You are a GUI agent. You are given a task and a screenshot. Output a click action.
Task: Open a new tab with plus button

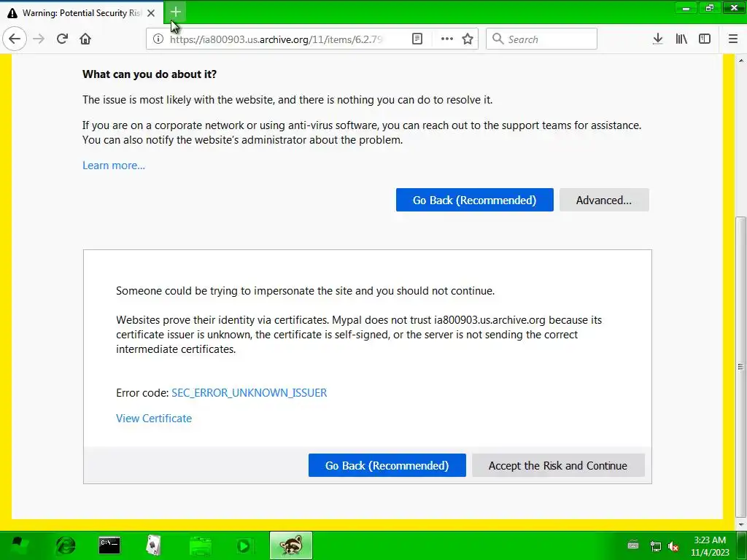175,12
